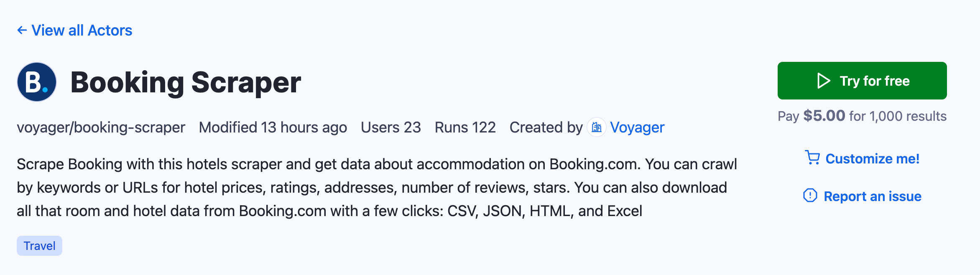980x275 pixels.
Task: Click the "Runs 122" stat
Action: (x=465, y=127)
